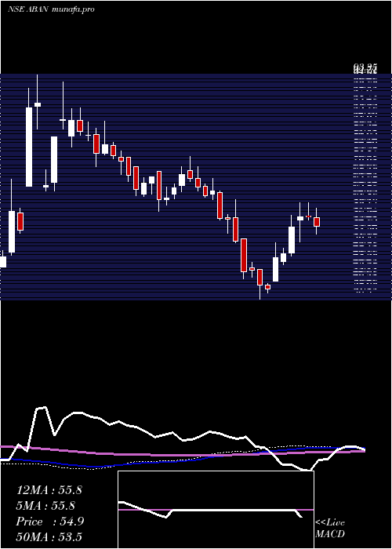Click the Price : 54.9 value

49,522
